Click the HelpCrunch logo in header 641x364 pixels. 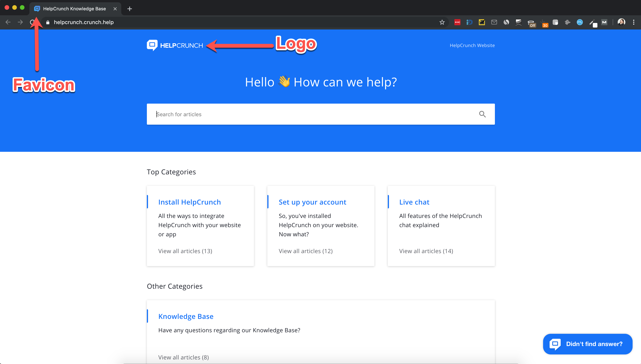(175, 45)
